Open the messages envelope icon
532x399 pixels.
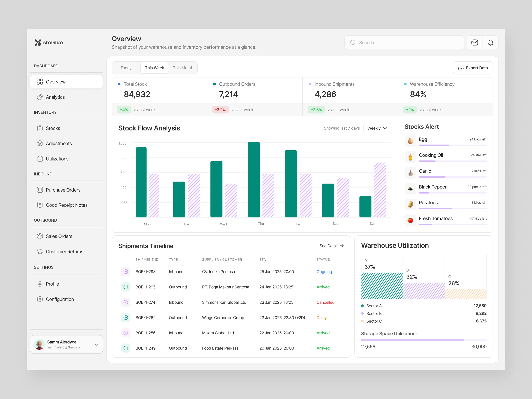point(474,42)
